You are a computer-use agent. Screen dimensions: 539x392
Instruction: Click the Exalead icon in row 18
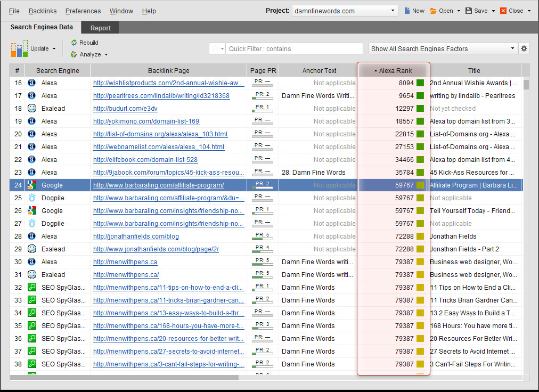pyautogui.click(x=31, y=108)
